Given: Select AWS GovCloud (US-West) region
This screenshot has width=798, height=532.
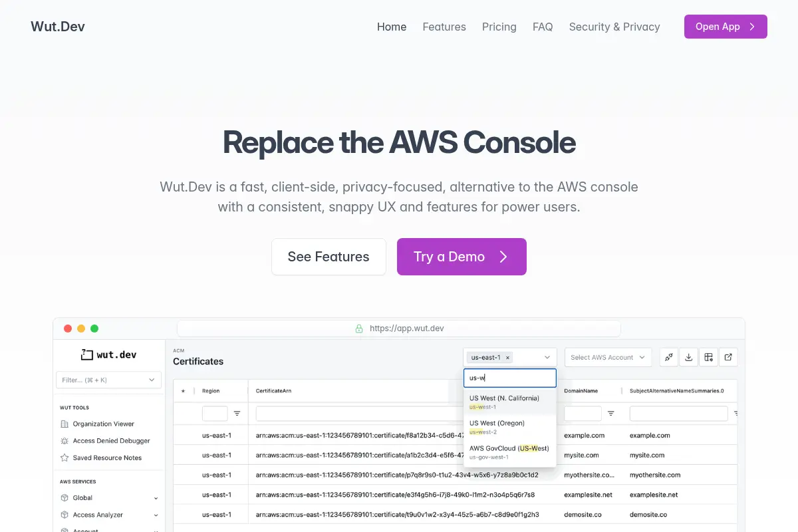Looking at the screenshot, I should tap(510, 452).
